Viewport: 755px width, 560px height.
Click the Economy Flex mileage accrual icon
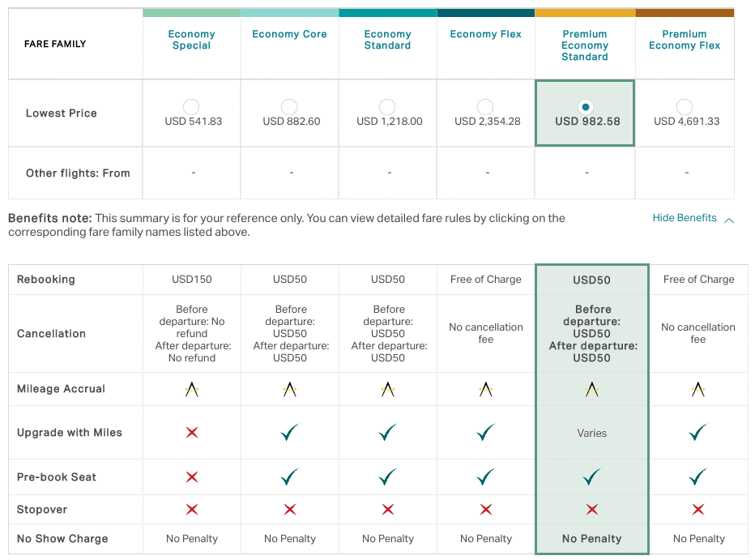click(486, 389)
